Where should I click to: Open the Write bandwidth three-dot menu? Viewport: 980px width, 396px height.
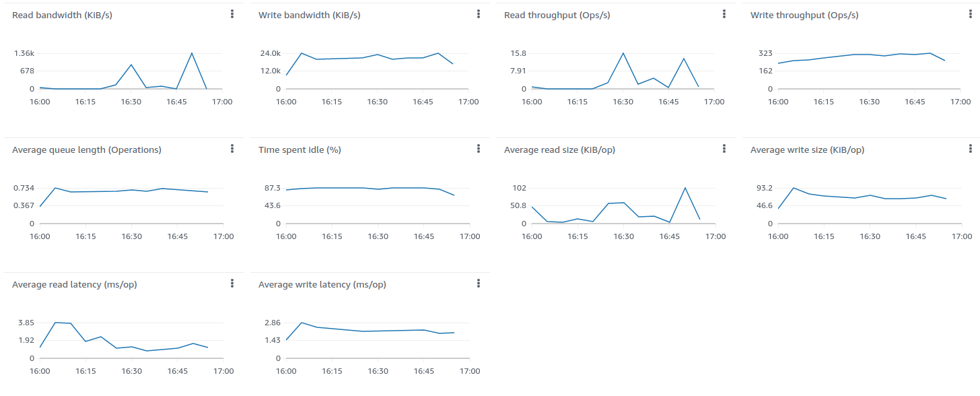click(479, 14)
